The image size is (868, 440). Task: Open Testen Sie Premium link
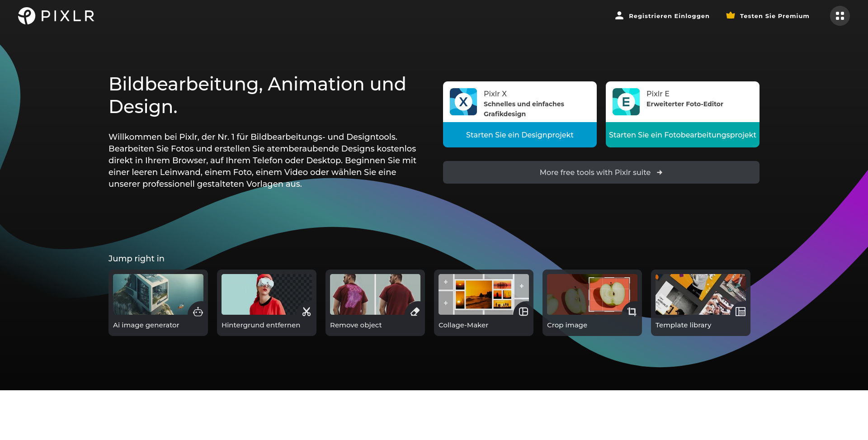click(x=774, y=16)
